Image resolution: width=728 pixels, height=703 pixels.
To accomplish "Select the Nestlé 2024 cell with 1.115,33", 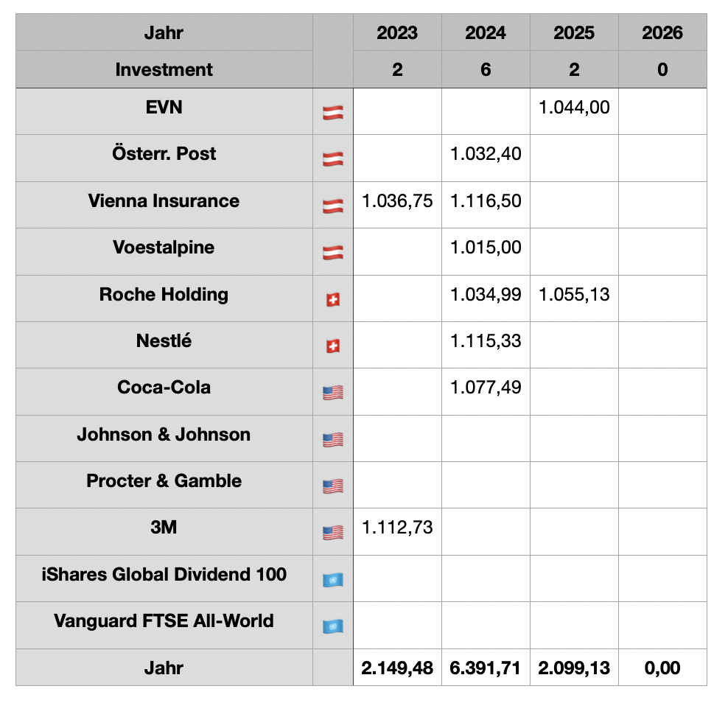I will 486,341.
